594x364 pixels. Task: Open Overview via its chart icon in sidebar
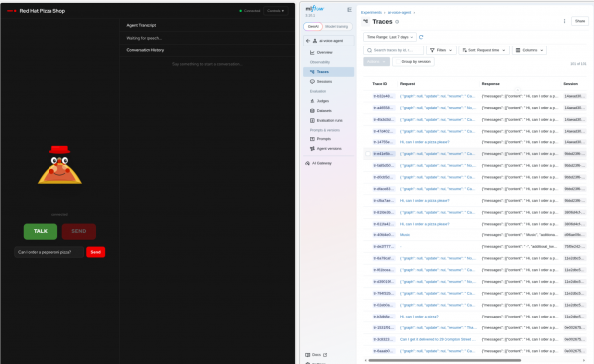click(312, 52)
